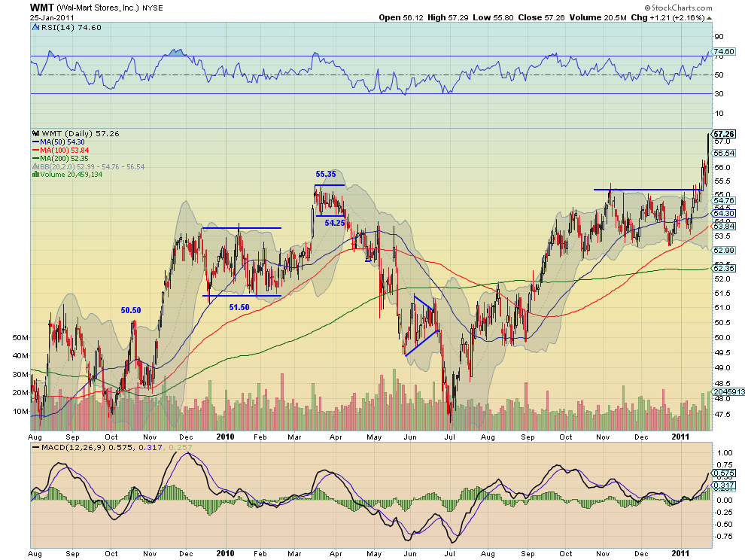Click the 52.35 MA(200) price tag
This screenshot has width=745, height=560.
pos(724,268)
